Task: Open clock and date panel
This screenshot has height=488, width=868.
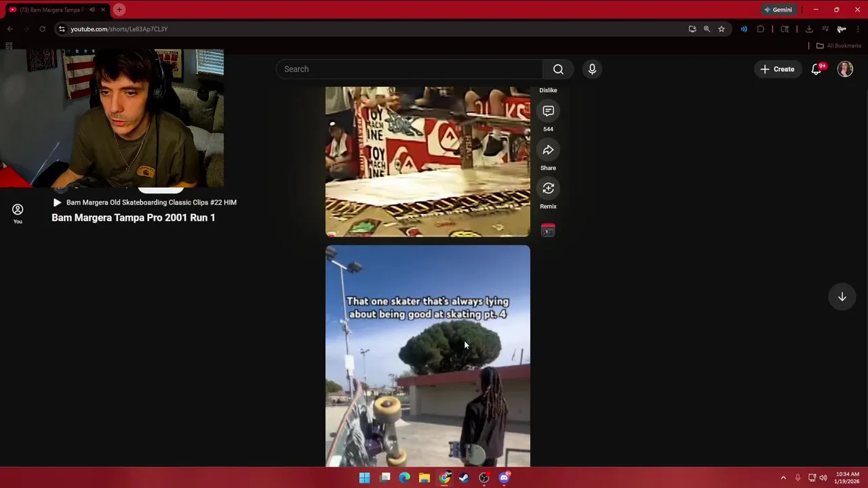Action: 848,478
